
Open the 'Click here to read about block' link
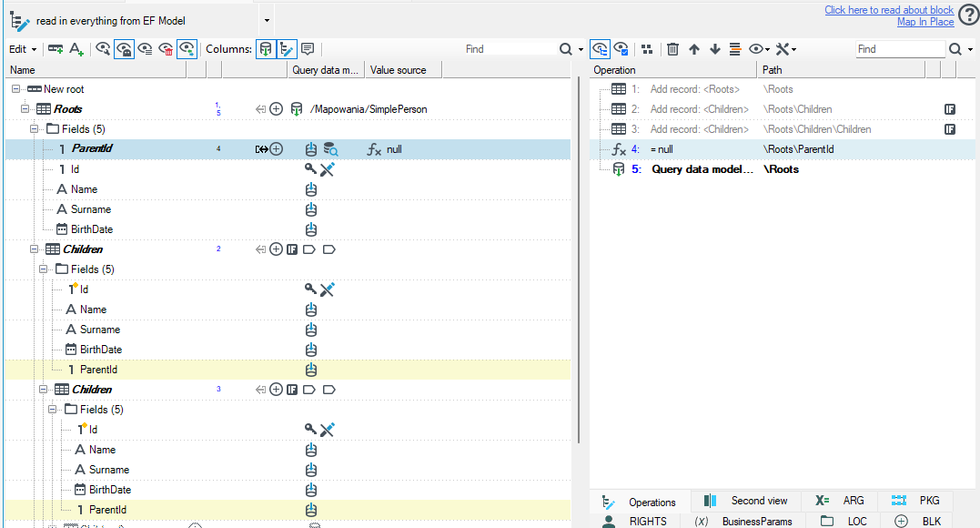pos(889,10)
